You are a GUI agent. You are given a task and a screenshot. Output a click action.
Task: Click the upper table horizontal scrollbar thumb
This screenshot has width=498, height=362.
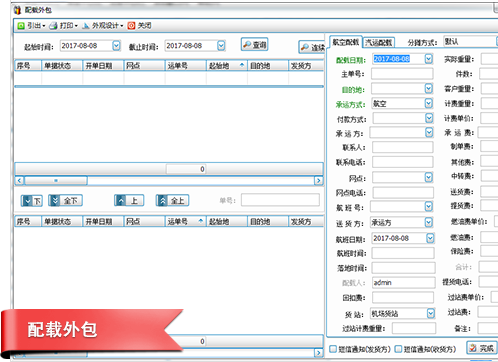click(x=56, y=181)
